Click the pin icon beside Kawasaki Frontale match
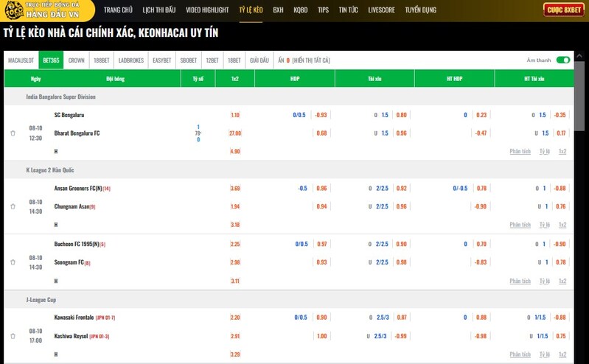The image size is (589, 364). point(13,335)
